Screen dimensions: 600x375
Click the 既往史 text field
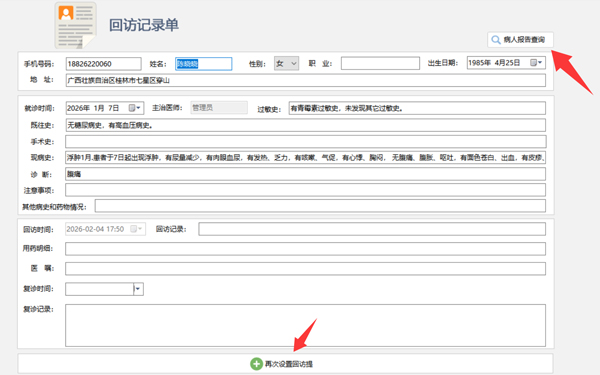(x=306, y=125)
